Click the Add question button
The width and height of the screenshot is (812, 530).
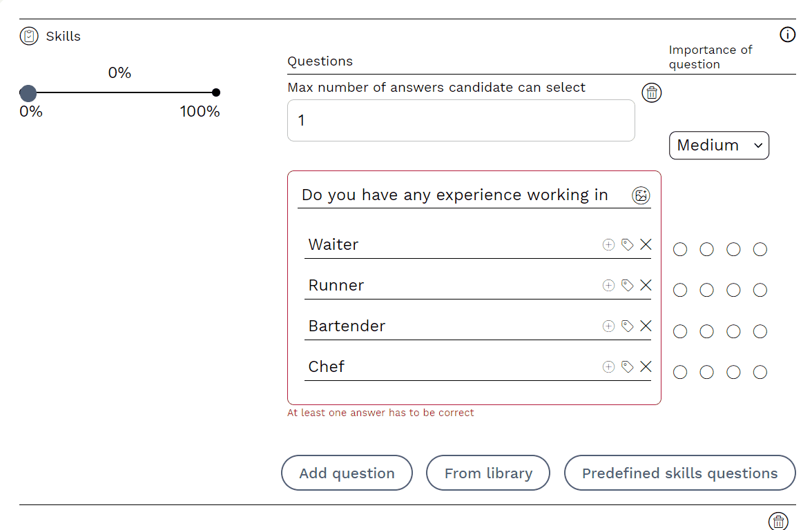[347, 473]
